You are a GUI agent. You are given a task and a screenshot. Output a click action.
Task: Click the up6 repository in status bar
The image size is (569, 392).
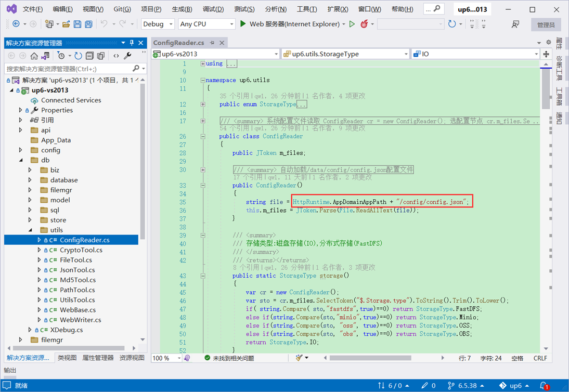514,385
